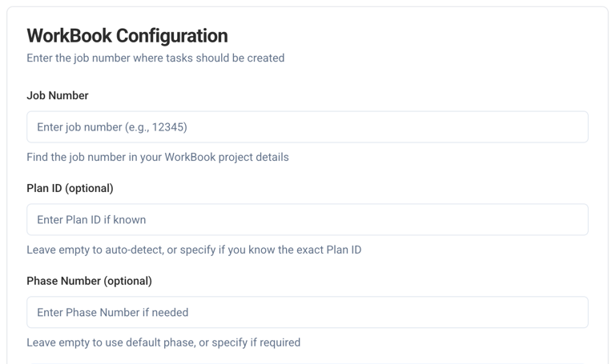Place cursor at right end of Phase Number field

(577, 313)
